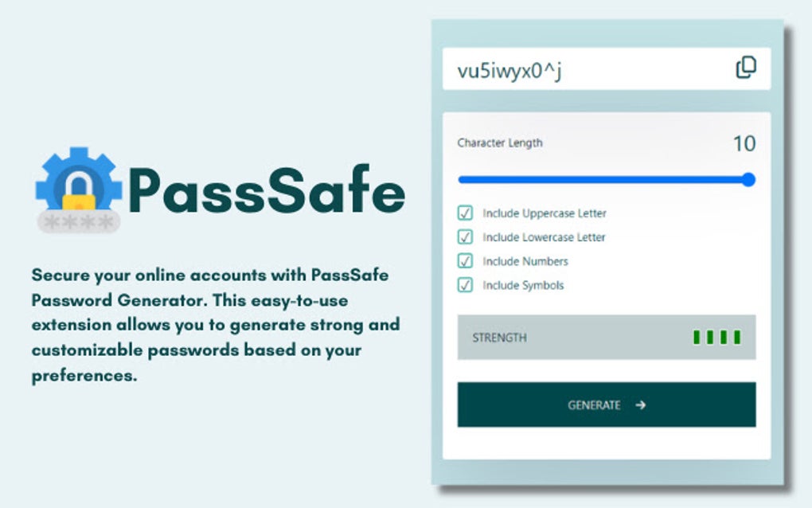Screen dimensions: 812x508
Task: Disable the Include Numbers checkbox
Action: [x=465, y=261]
